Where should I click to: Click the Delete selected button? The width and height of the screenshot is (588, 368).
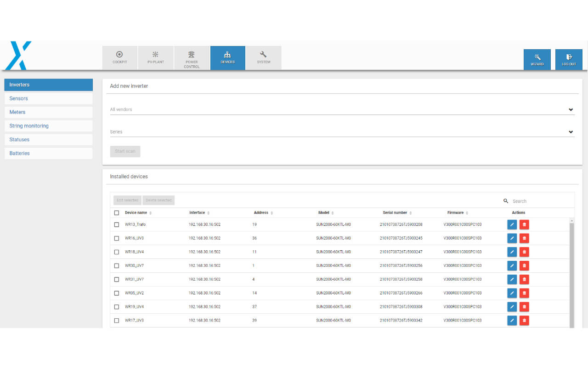(x=158, y=201)
